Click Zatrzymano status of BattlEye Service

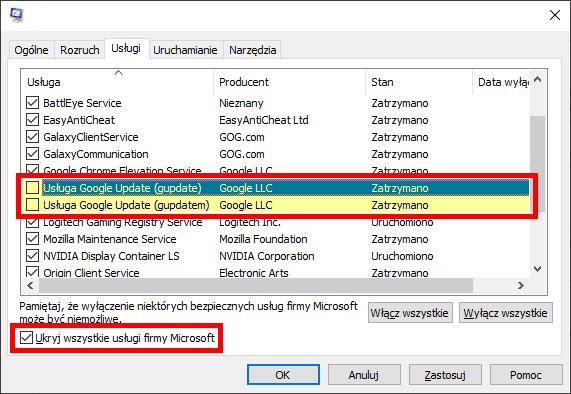click(399, 103)
